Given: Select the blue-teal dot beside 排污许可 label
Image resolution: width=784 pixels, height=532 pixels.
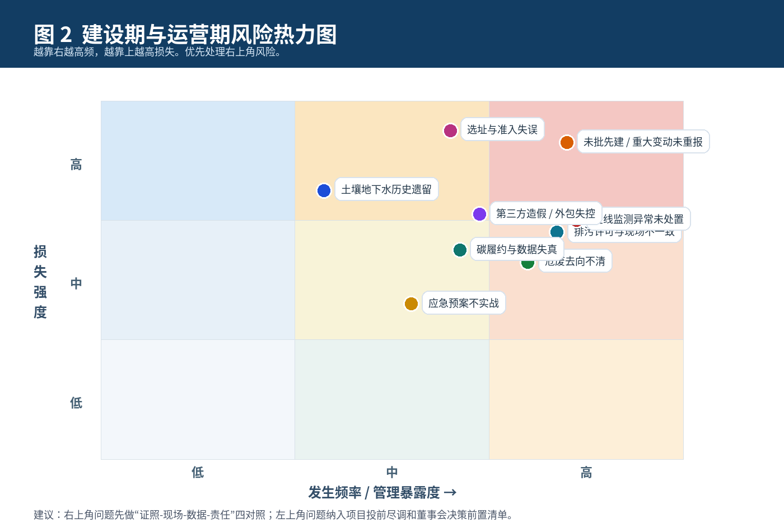Looking at the screenshot, I should pos(557,231).
